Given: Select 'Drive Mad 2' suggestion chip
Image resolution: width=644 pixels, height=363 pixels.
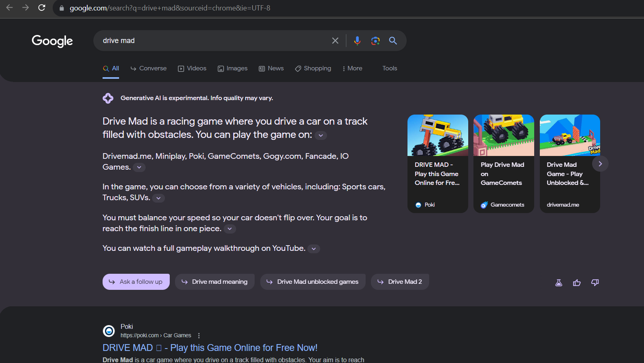Looking at the screenshot, I should [400, 282].
